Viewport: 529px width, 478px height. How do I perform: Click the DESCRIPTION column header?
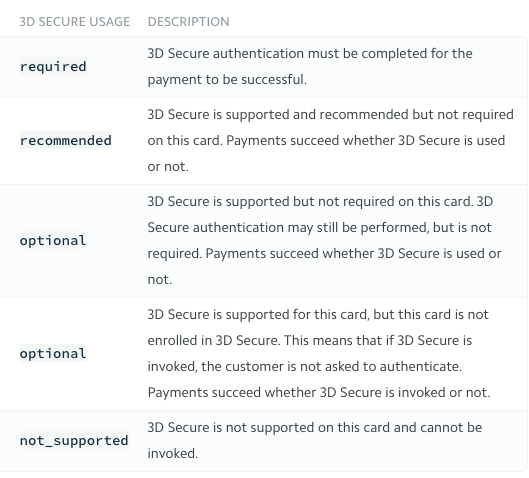tap(188, 22)
